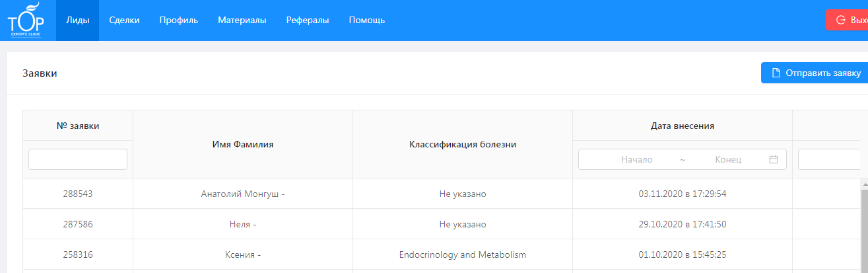Open the Помощь menu item
This screenshot has height=273, width=868.
[367, 20]
